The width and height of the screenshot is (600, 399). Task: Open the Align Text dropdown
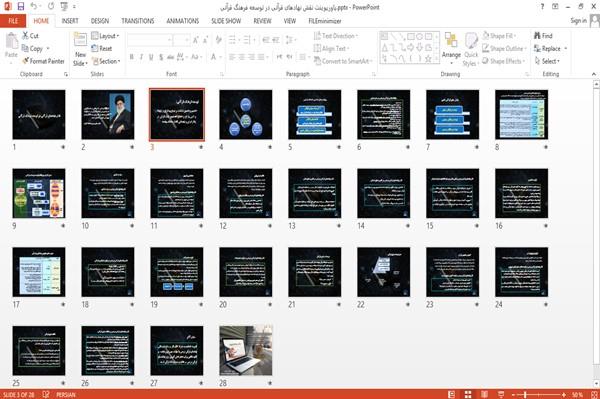331,48
